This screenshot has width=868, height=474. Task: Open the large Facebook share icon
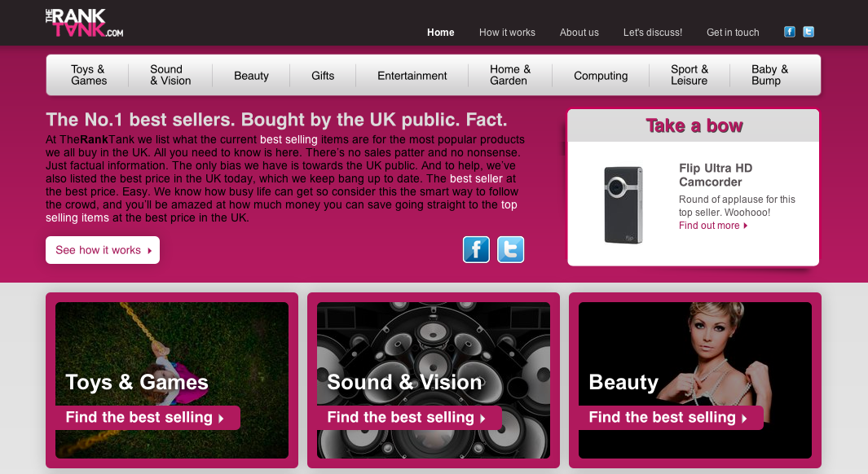(x=476, y=249)
